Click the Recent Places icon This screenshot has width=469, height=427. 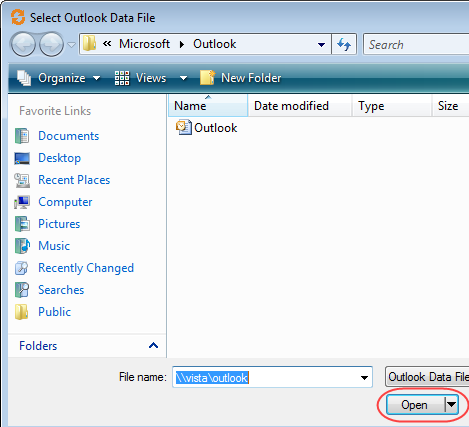coord(22,180)
